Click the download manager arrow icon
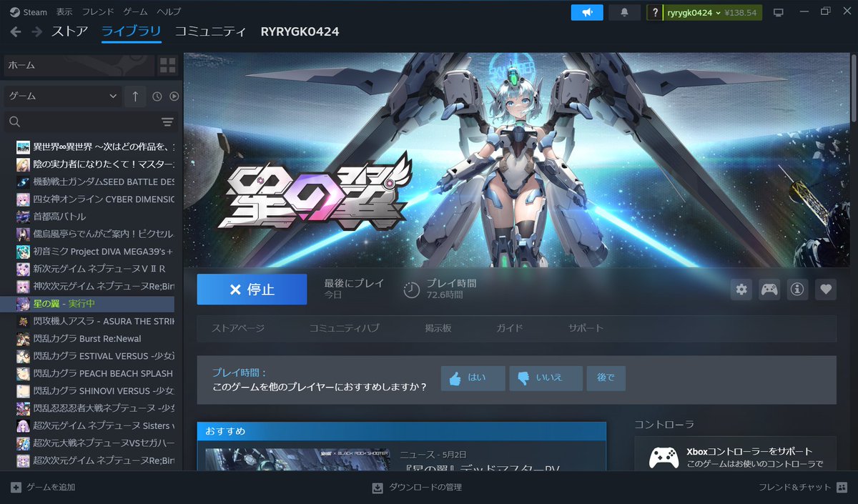 378,488
